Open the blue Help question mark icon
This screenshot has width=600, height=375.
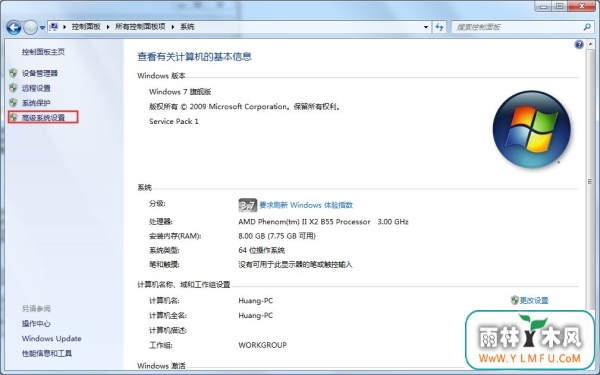(x=579, y=44)
